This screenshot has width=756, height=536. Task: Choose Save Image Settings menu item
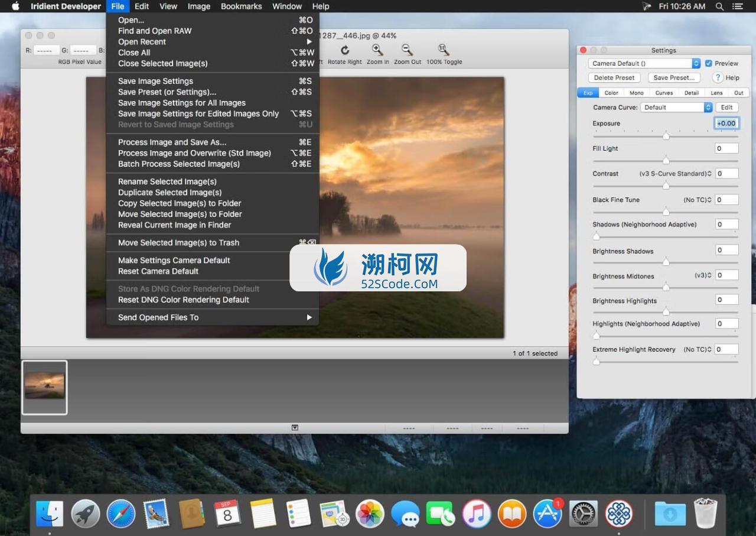pyautogui.click(x=213, y=81)
